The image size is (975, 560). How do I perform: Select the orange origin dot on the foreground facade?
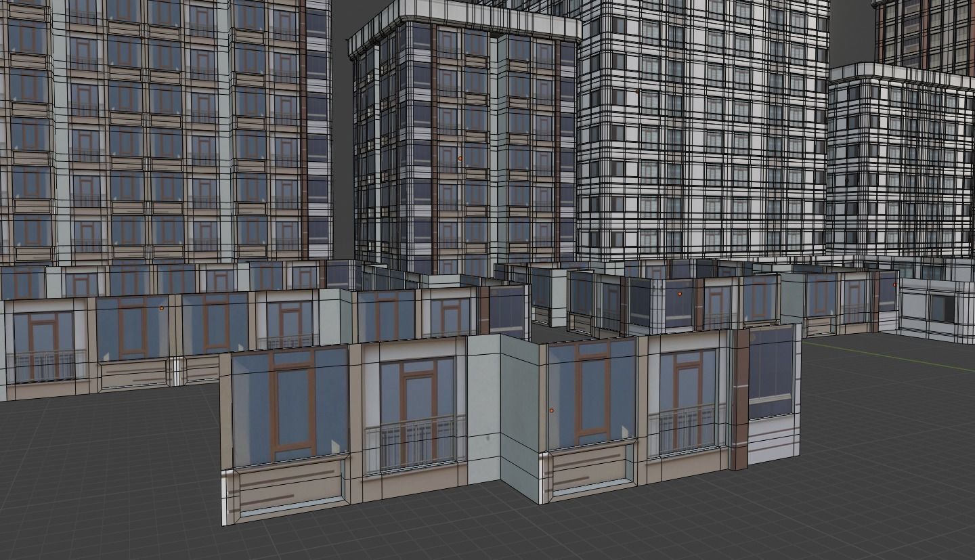point(551,410)
